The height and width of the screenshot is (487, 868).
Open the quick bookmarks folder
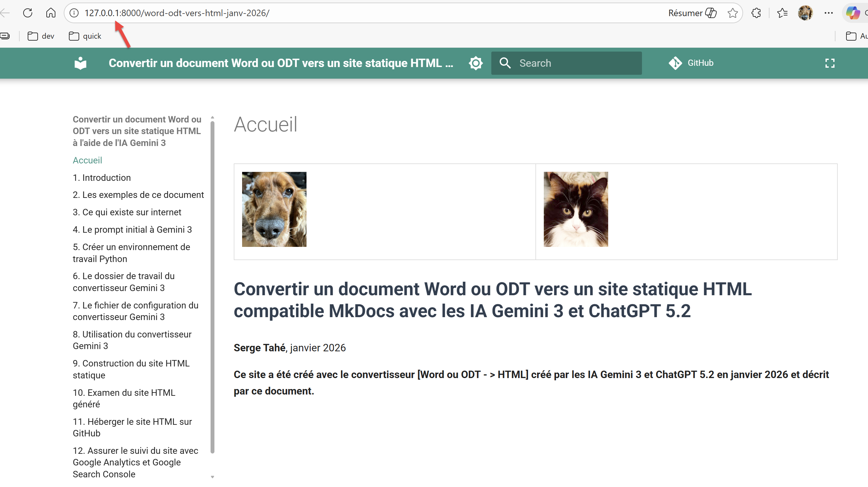(85, 36)
